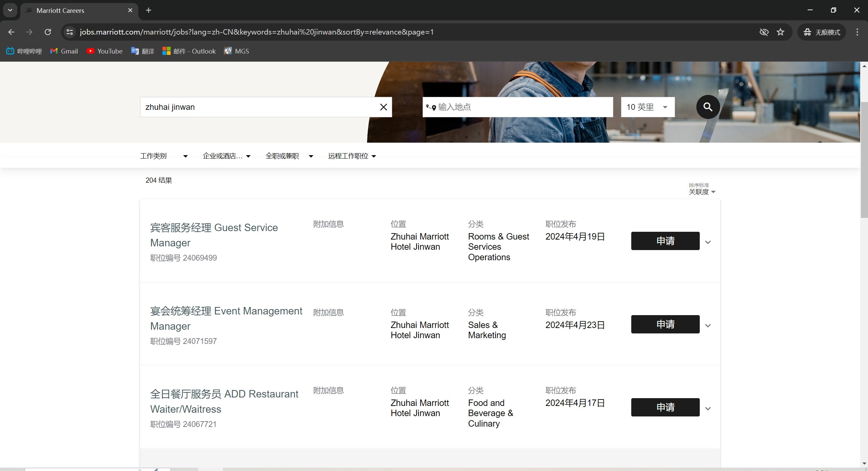
Task: Open the Google Translate bookmark
Action: click(x=143, y=51)
